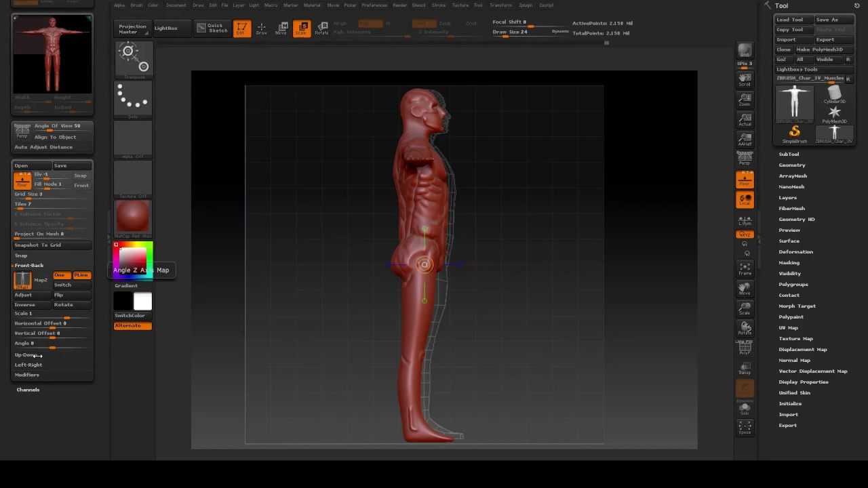The width and height of the screenshot is (868, 488).
Task: Adjust the Draw Size slider
Action: [531, 33]
